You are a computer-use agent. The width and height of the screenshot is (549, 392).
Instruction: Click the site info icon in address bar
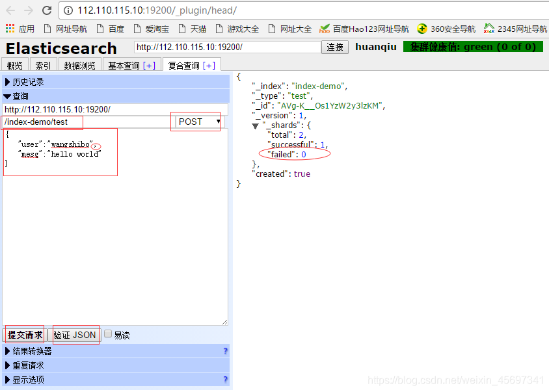pos(68,10)
